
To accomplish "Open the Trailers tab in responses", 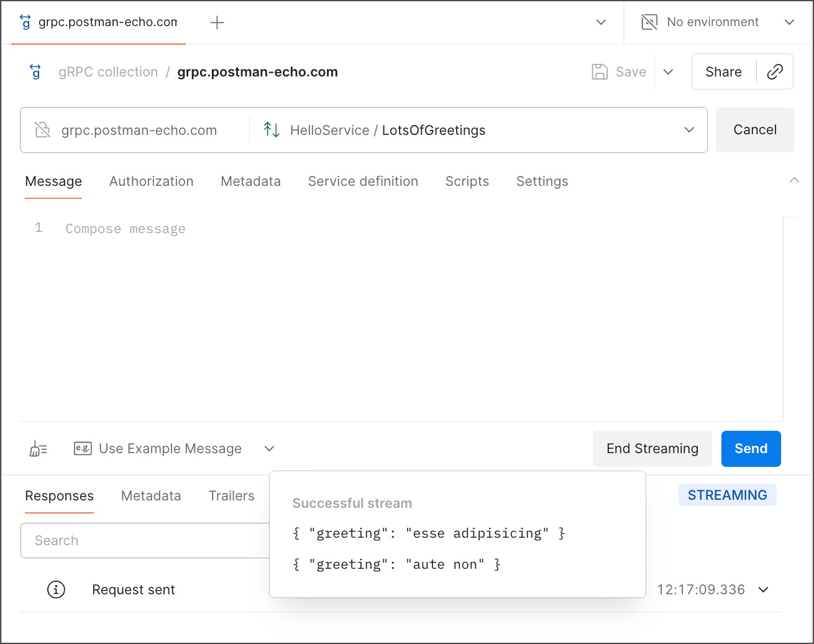I will coord(231,495).
